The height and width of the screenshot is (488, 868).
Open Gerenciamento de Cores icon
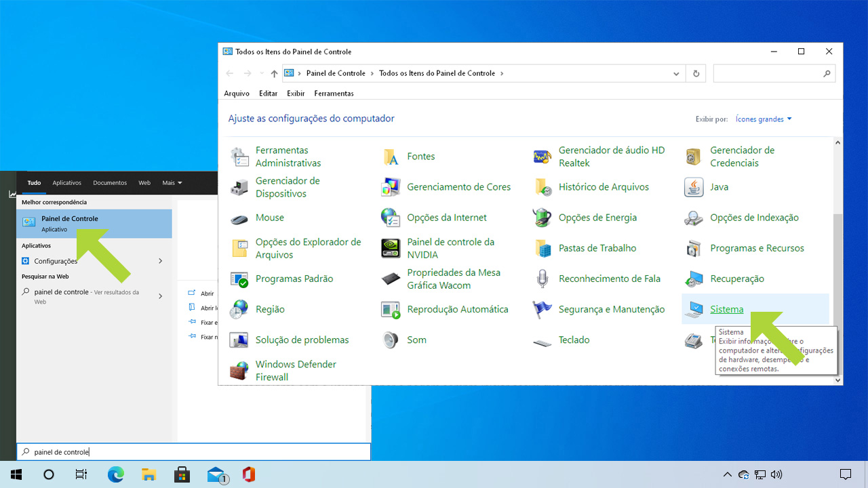point(391,187)
